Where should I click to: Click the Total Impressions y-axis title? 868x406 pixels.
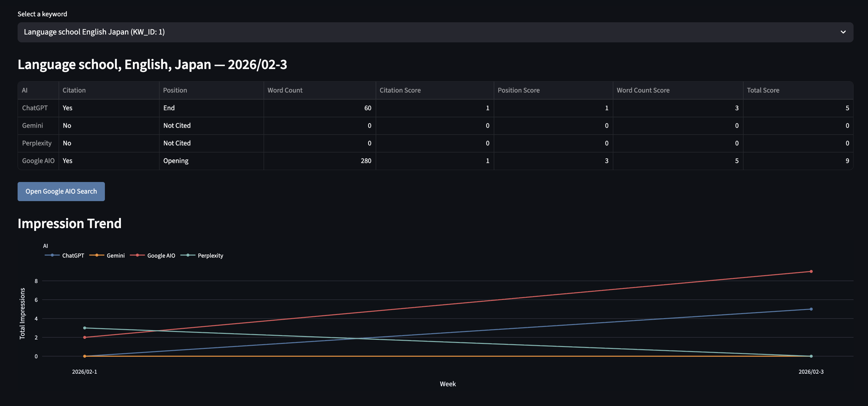[22, 314]
